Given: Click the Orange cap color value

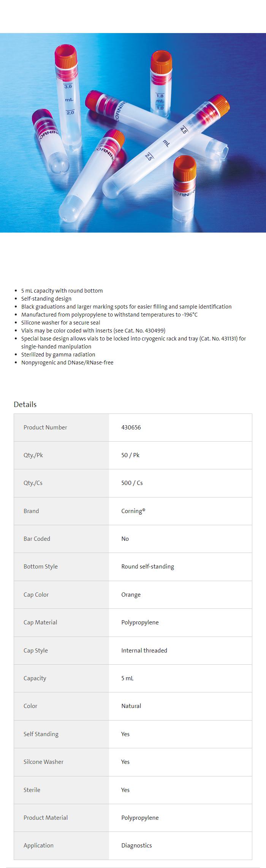Looking at the screenshot, I should [x=131, y=594].
